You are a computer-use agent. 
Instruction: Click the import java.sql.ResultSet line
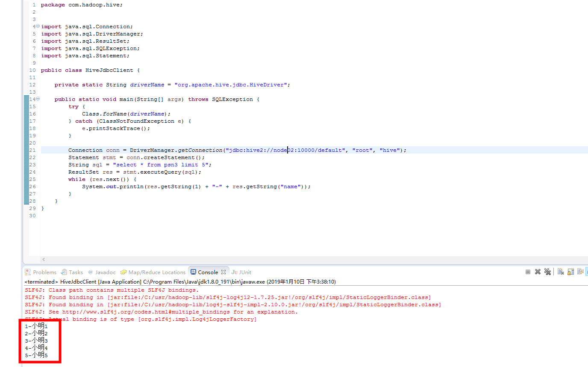click(85, 41)
